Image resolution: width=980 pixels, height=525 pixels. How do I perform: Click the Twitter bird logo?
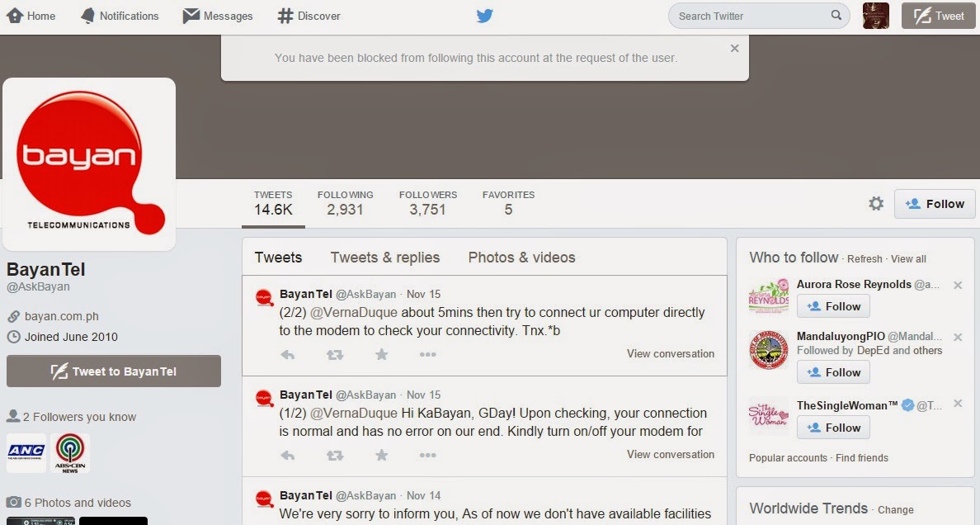(x=484, y=16)
